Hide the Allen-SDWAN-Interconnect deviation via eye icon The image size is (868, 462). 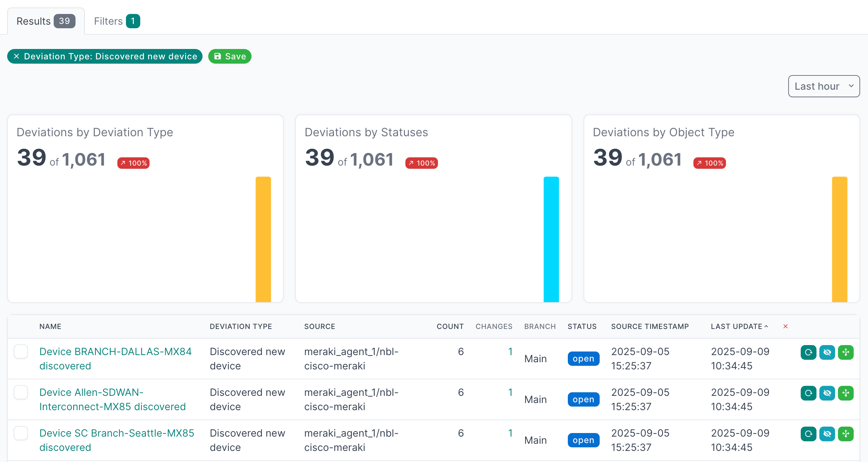pyautogui.click(x=827, y=393)
